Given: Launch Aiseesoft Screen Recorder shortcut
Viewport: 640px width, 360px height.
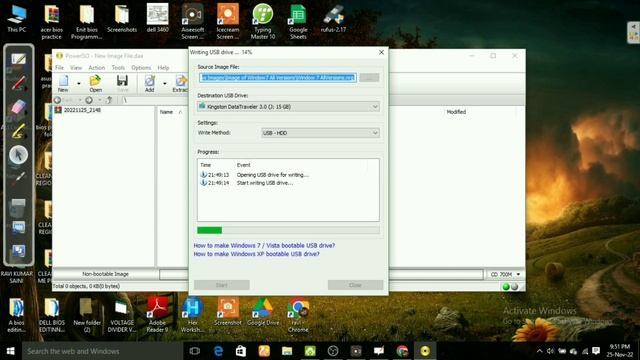Looking at the screenshot, I should tap(193, 22).
